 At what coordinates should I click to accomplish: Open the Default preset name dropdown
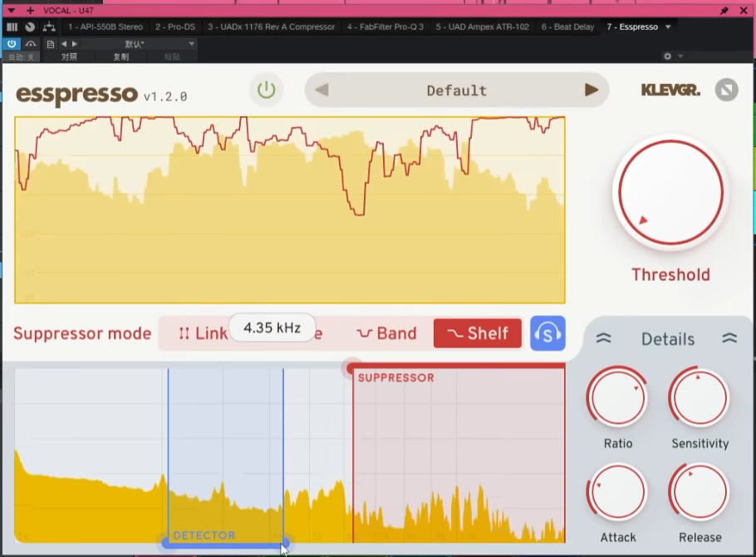tap(456, 90)
